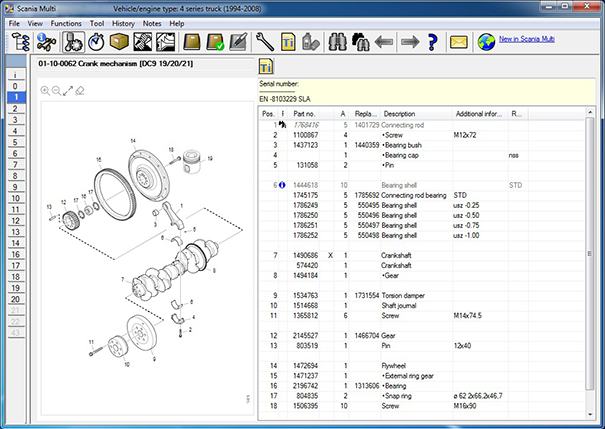
Task: Switch to the i tab in sidebar
Action: pyautogui.click(x=14, y=74)
